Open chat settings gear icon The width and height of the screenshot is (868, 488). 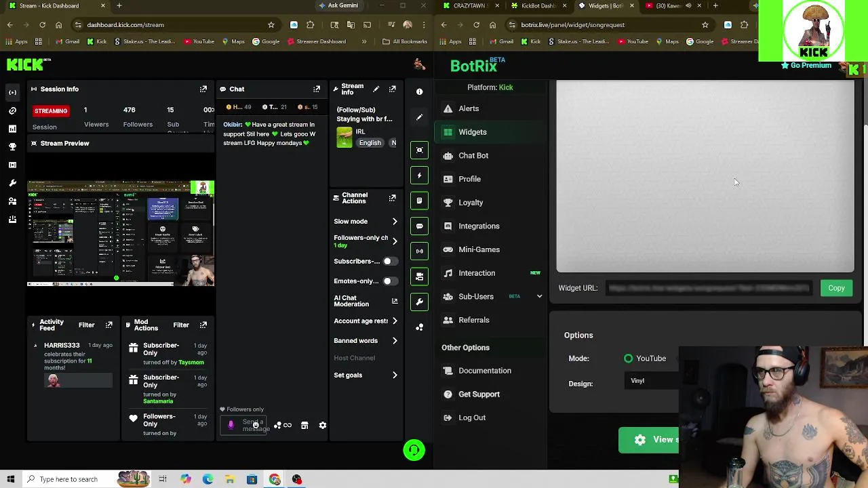coord(323,426)
